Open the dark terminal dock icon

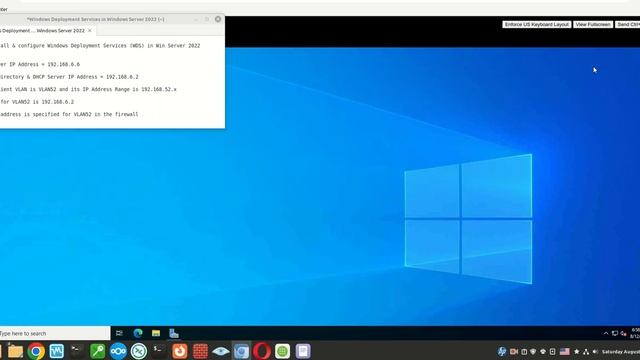click(x=77, y=351)
